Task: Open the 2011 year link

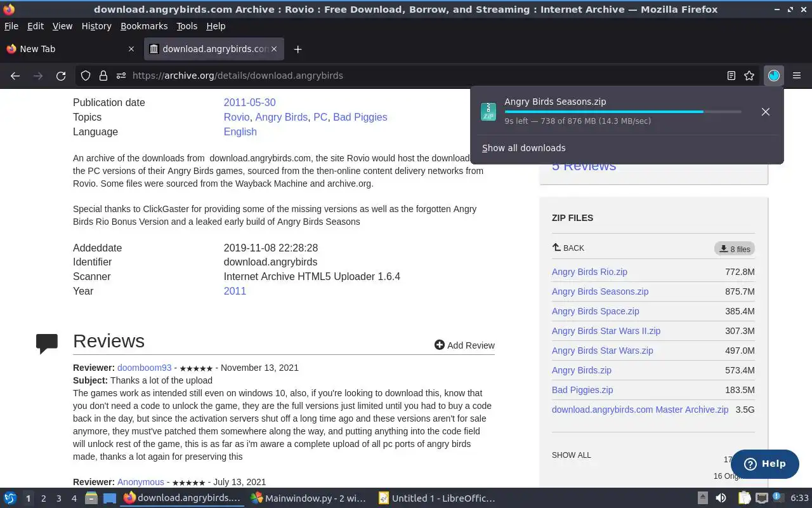Action: click(235, 291)
